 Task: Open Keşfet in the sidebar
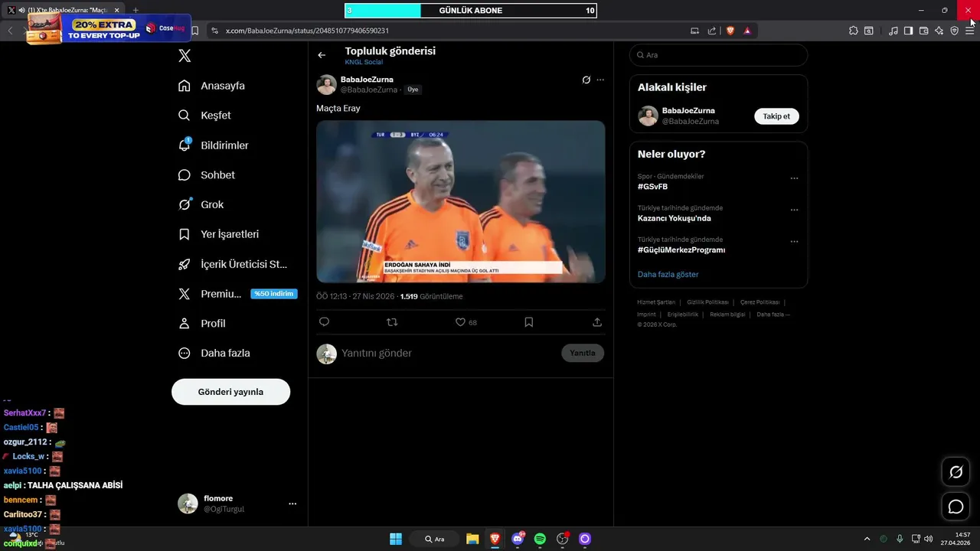pos(204,116)
